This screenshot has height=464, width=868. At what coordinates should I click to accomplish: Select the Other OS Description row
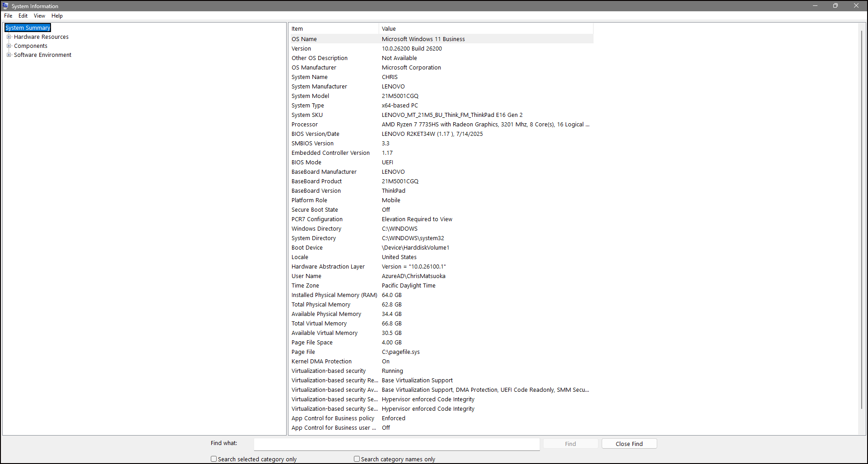pos(441,58)
